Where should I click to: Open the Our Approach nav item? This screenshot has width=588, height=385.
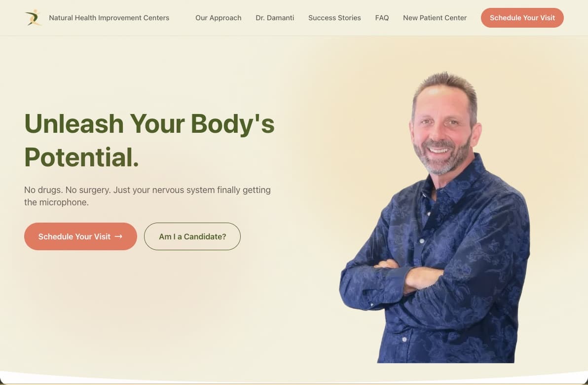point(218,18)
